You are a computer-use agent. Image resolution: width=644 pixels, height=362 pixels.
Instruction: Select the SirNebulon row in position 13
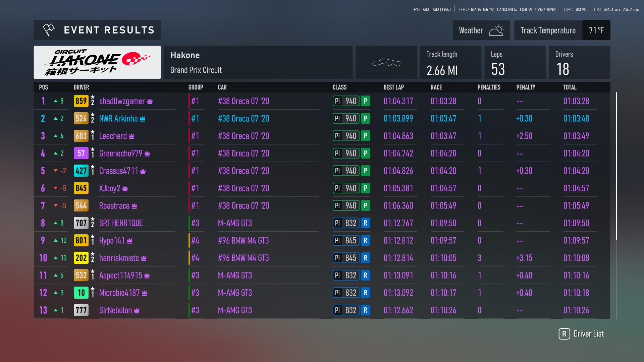[x=115, y=310]
